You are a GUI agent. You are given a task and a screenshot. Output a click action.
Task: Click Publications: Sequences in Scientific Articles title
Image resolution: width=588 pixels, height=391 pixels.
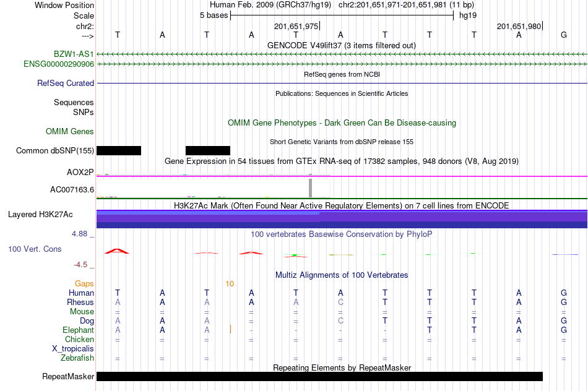(x=342, y=93)
